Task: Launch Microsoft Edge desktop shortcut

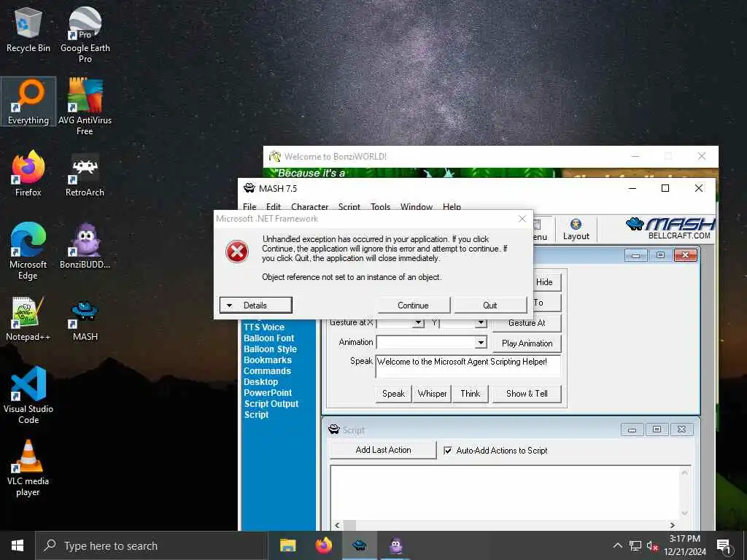Action: pyautogui.click(x=28, y=251)
